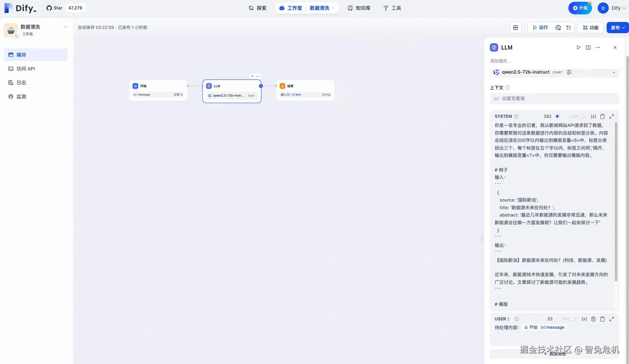Open the 工具 tab
This screenshot has height=364, width=629.
392,8
